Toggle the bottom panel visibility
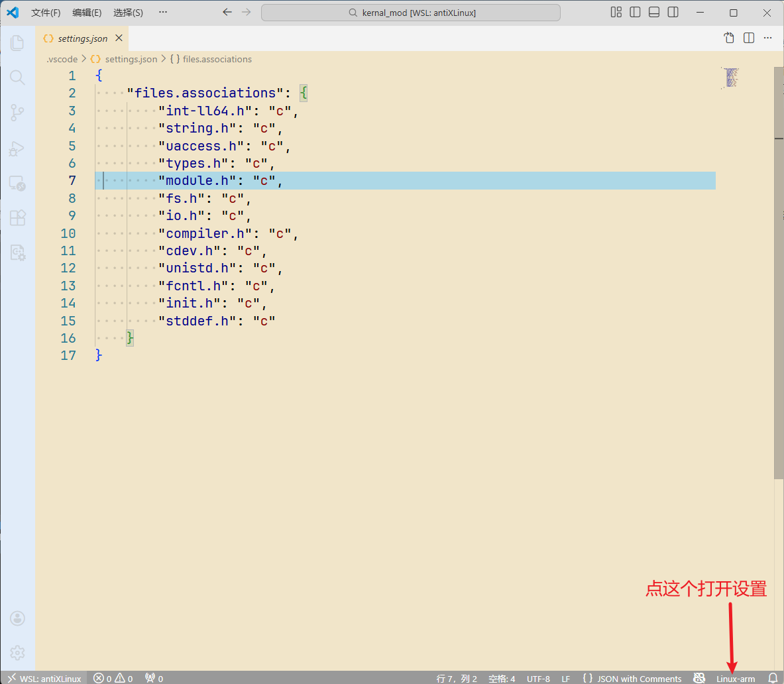The width and height of the screenshot is (784, 684). (x=654, y=13)
